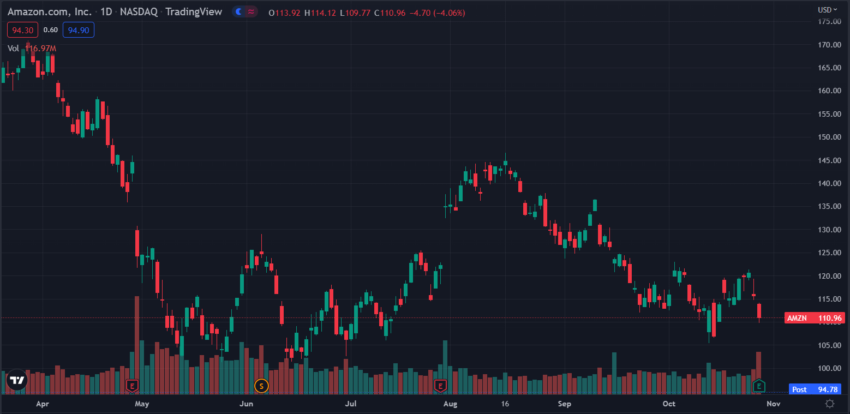
Task: Toggle the post-market moon indicator
Action: (x=239, y=11)
